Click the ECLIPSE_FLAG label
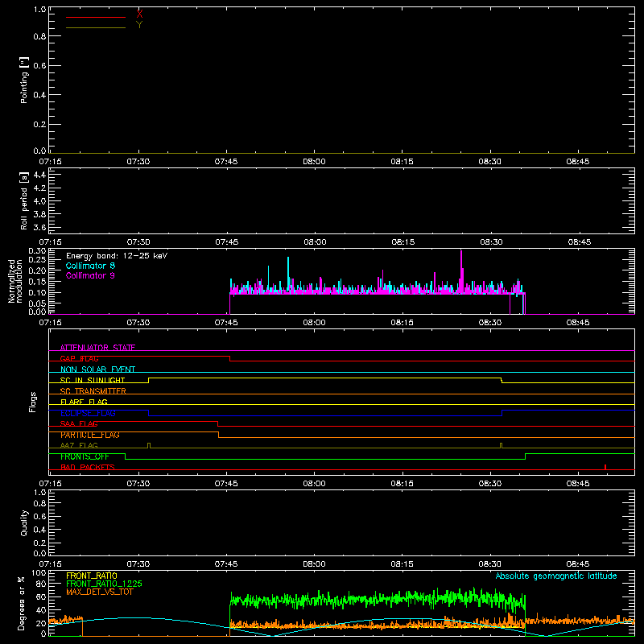The image size is (644, 644). tap(88, 413)
